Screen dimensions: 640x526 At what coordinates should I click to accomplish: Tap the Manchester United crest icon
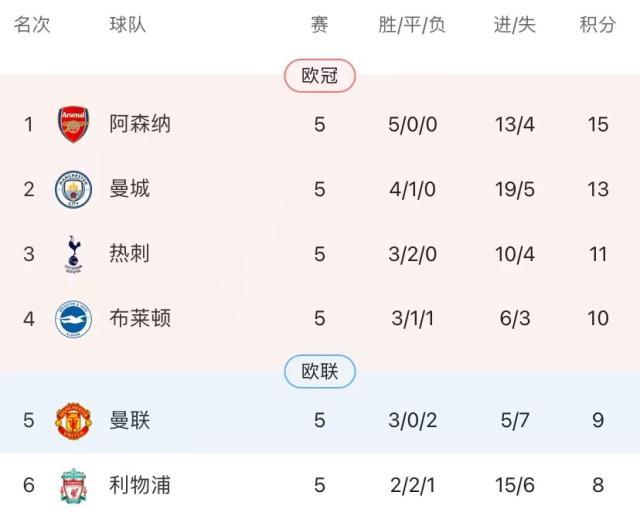point(73,420)
